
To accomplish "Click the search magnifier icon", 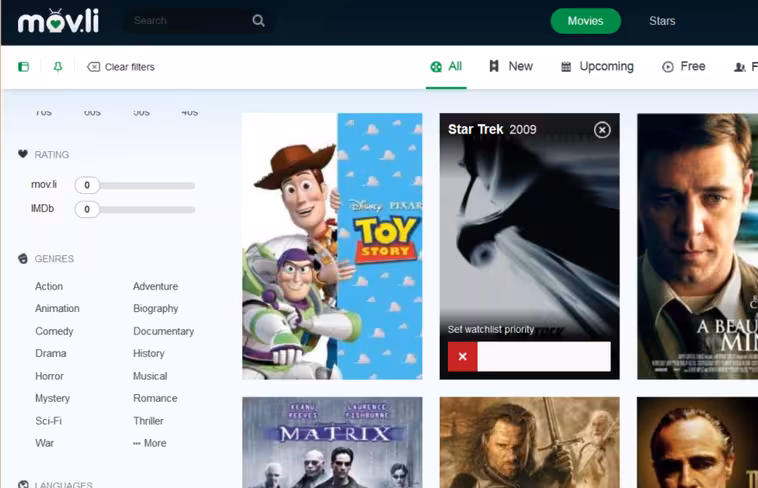I will (259, 21).
